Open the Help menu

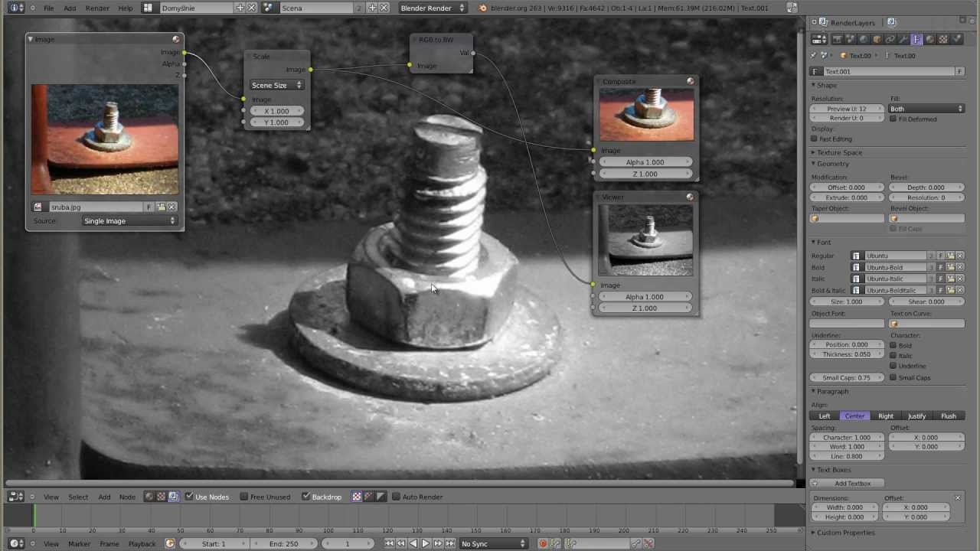(126, 8)
